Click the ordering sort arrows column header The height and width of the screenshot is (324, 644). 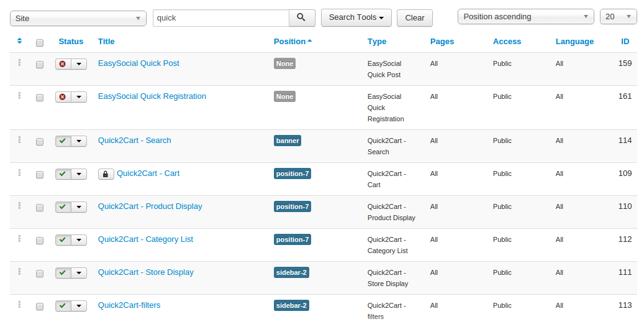pyautogui.click(x=19, y=41)
